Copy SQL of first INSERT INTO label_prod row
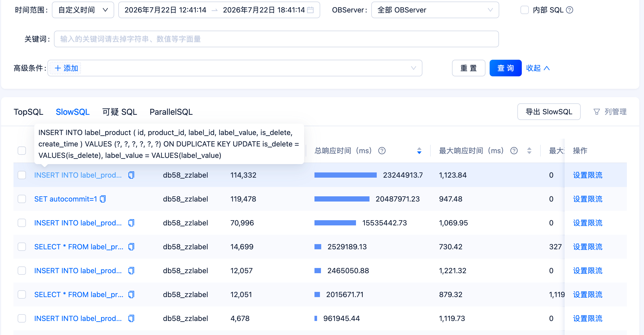The height and width of the screenshot is (335, 644). pos(131,175)
